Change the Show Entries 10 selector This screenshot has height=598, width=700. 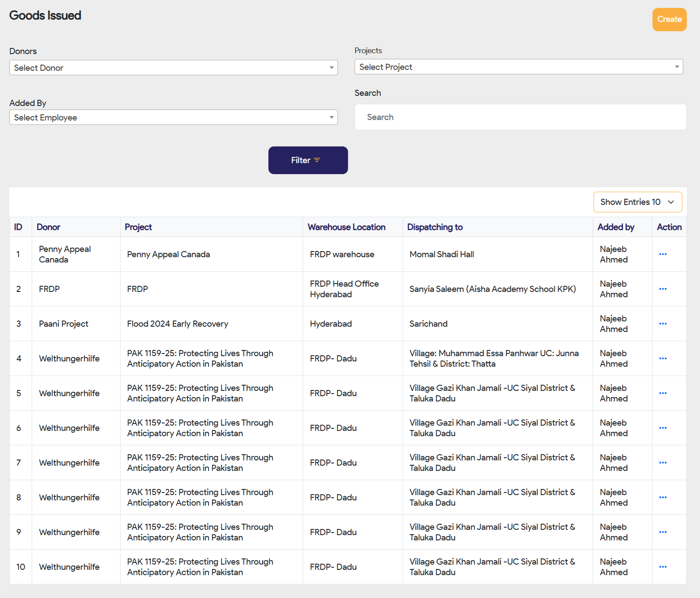[637, 202]
